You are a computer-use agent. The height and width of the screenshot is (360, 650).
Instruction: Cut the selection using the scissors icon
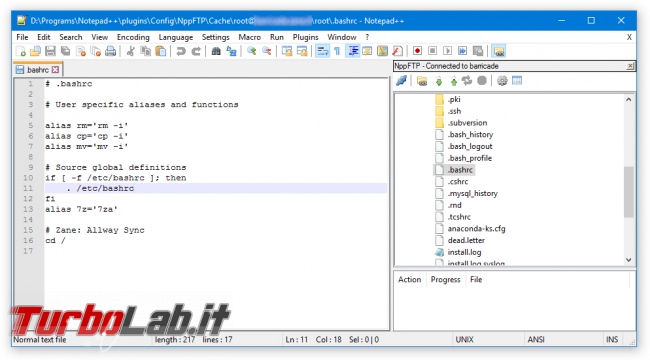(130, 51)
